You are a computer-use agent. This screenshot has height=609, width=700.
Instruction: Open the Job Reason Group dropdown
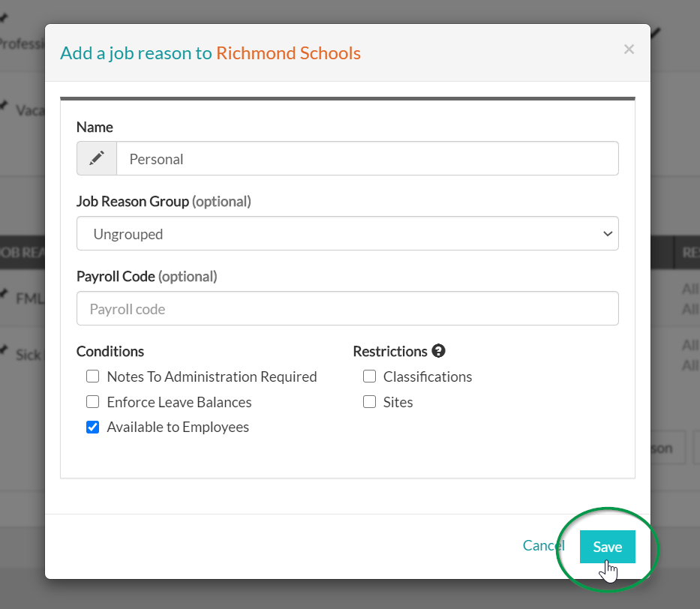coord(347,233)
